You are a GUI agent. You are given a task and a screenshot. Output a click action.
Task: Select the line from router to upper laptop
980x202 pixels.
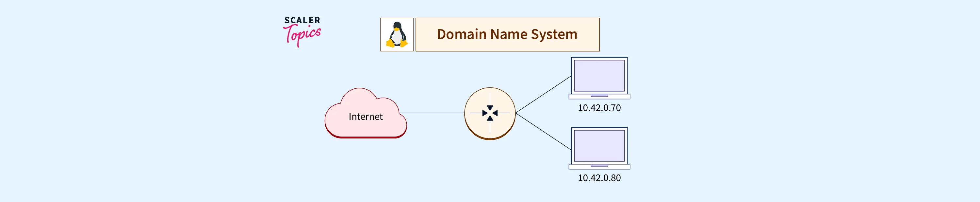(543, 95)
